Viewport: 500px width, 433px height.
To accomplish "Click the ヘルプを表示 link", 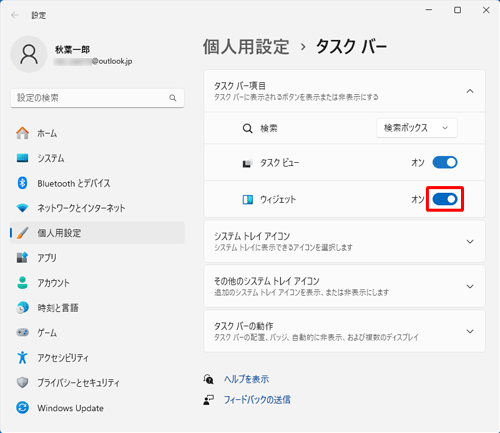I will [x=246, y=379].
